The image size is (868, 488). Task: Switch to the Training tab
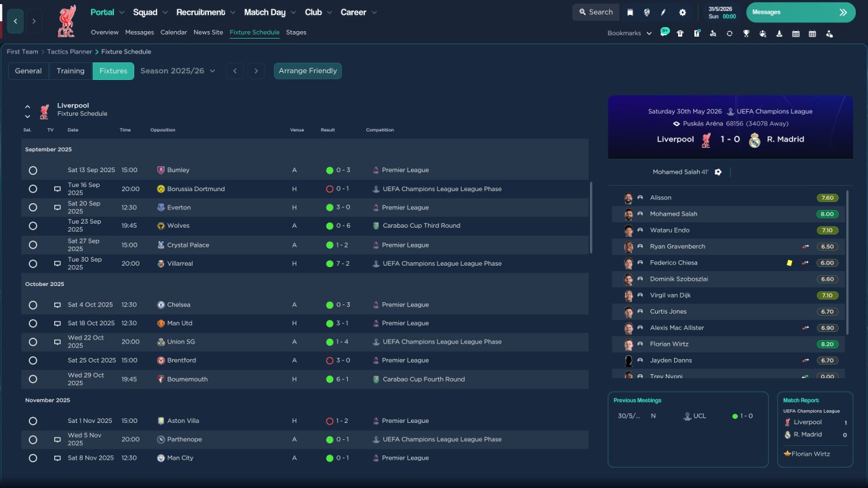pos(71,70)
